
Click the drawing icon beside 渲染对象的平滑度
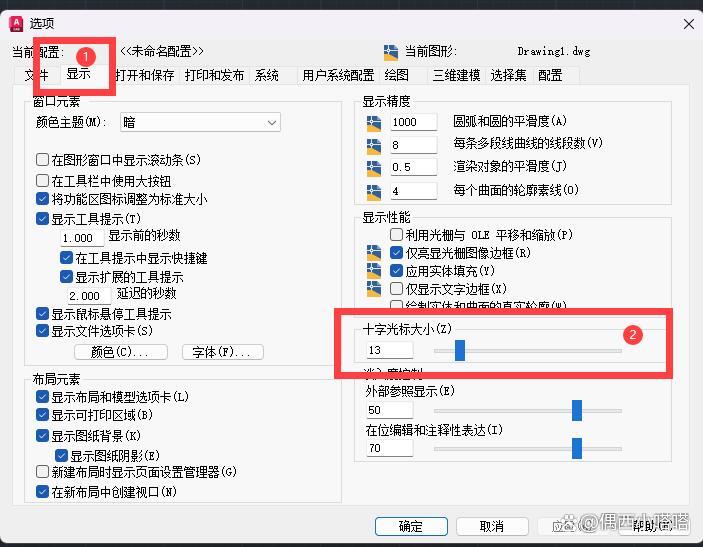coord(373,168)
